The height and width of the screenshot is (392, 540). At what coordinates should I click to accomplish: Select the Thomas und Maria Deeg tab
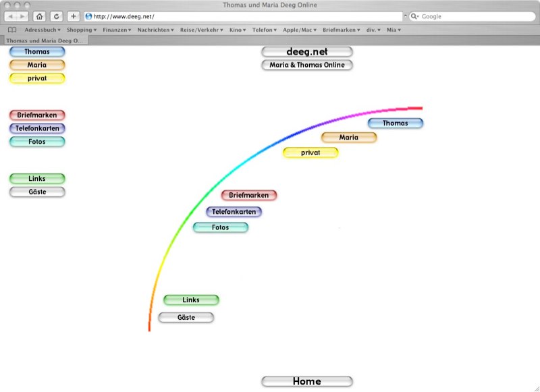(x=43, y=40)
